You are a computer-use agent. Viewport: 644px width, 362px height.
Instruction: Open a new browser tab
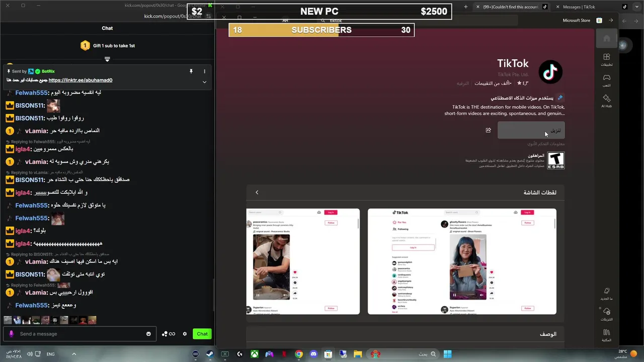click(465, 7)
